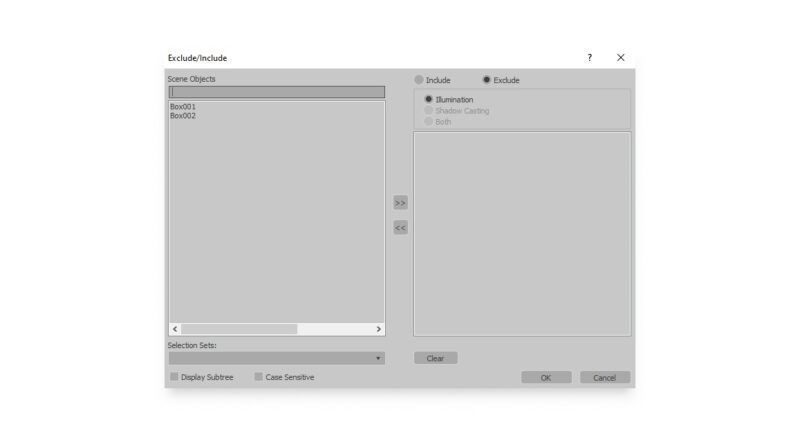Select Box001 in Scene Objects list
Image resolution: width=800 pixels, height=436 pixels.
pos(183,107)
